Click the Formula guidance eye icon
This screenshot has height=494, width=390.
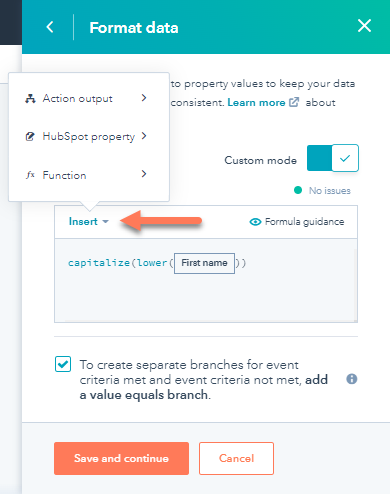click(x=255, y=222)
